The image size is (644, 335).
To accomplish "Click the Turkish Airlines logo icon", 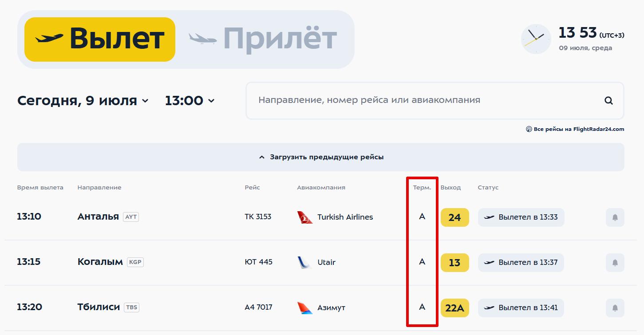I will coord(305,217).
